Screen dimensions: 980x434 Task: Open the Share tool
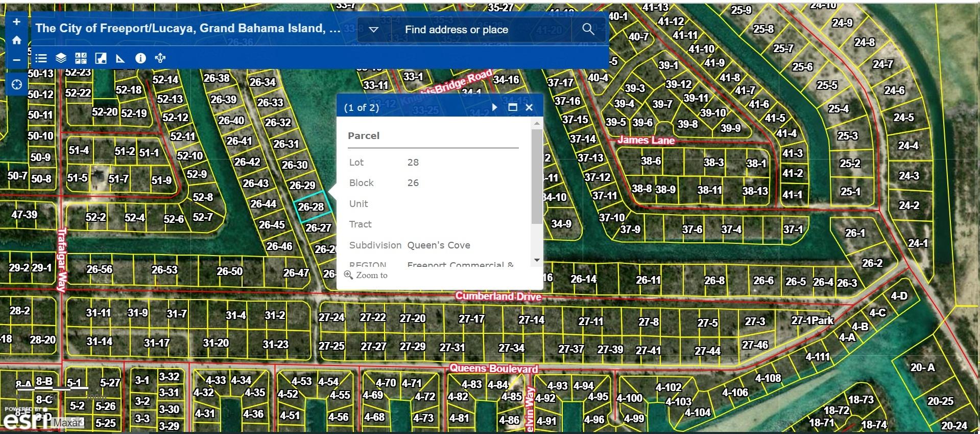(x=160, y=58)
